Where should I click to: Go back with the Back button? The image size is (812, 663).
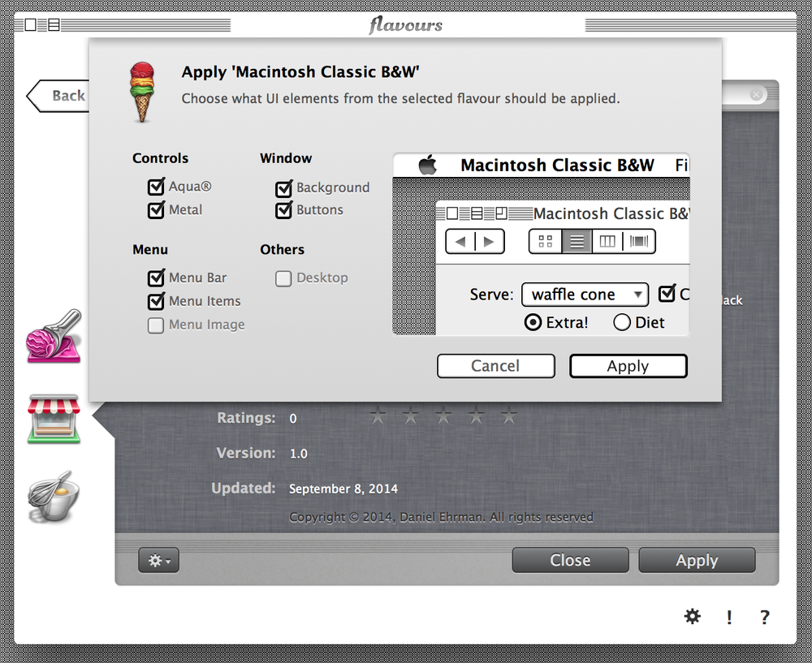58,96
